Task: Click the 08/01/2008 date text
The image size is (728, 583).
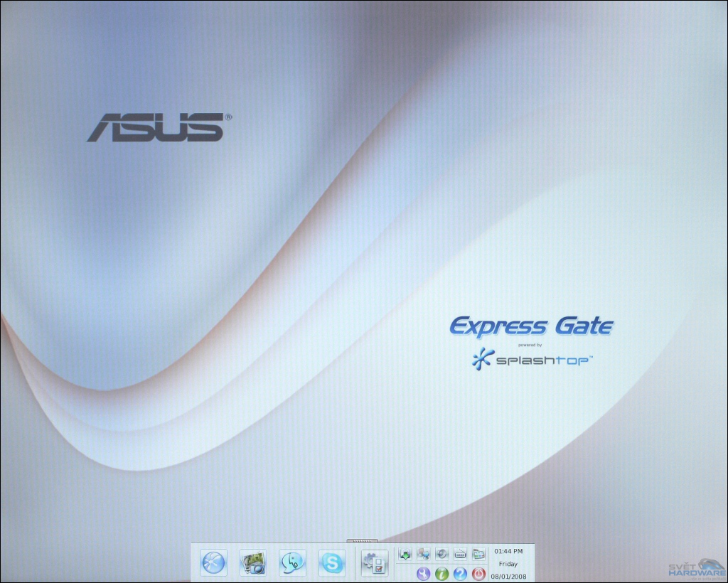Action: click(x=508, y=575)
